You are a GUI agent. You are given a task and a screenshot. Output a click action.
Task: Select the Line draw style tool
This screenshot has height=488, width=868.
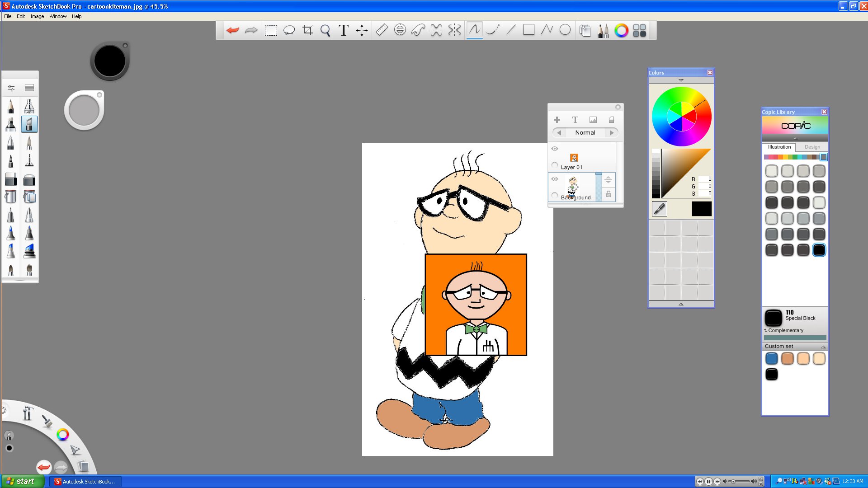click(511, 30)
